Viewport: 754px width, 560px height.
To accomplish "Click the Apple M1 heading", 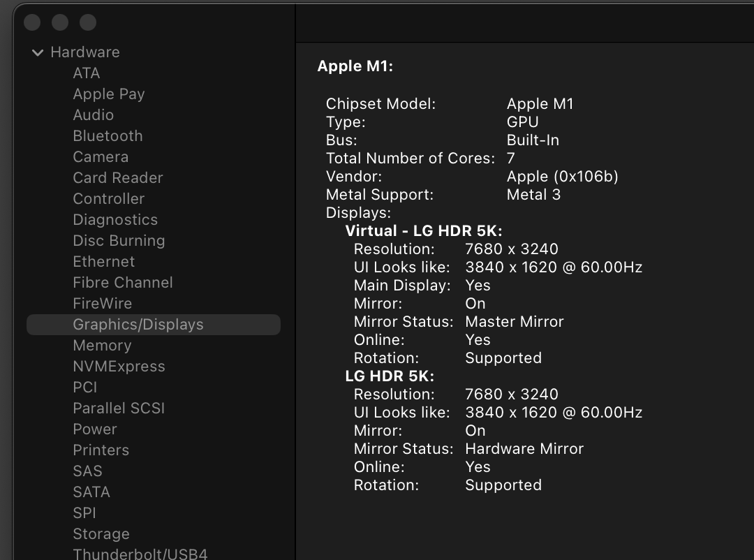I will click(355, 66).
